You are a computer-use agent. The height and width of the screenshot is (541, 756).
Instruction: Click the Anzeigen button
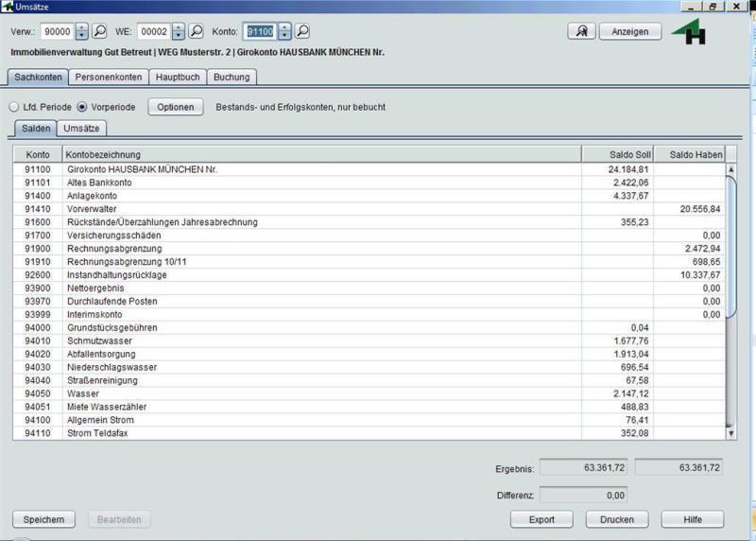point(629,31)
